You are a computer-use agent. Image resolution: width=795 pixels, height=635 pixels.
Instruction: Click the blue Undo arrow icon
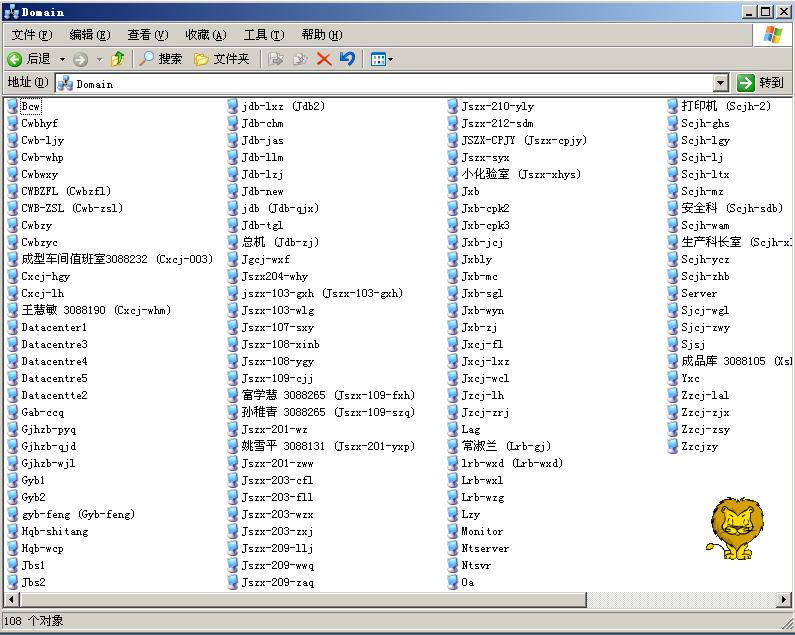pyautogui.click(x=347, y=59)
